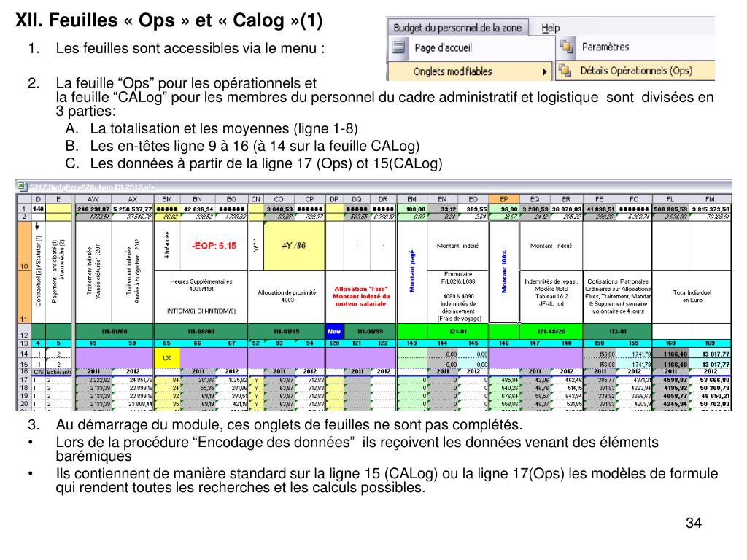Click total cell 41 896,51

click(x=600, y=209)
